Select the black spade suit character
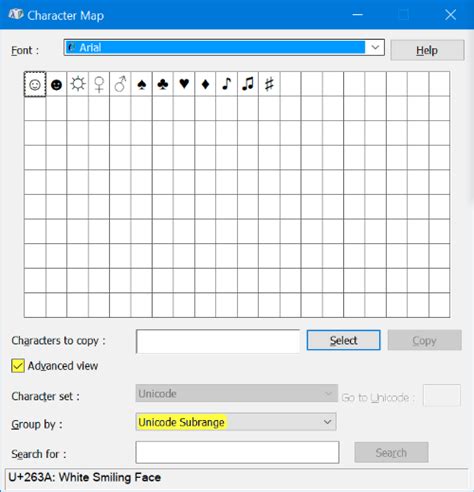474x492 pixels. pos(142,84)
